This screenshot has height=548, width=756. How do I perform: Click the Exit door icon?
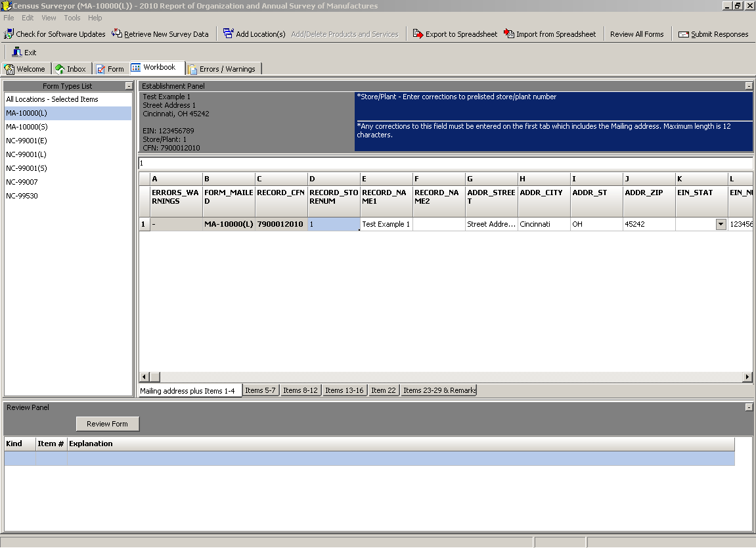tap(17, 53)
